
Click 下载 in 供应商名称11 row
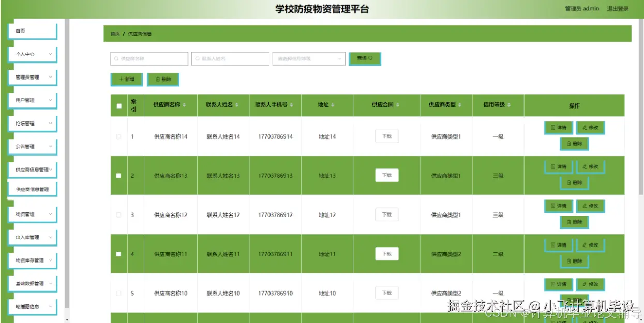pos(387,254)
